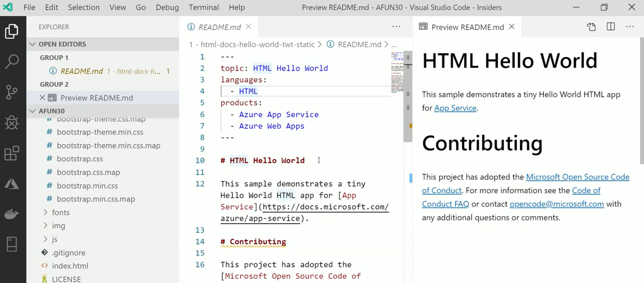Click the editor minimap overview
This screenshot has height=283, width=644.
tap(397, 72)
